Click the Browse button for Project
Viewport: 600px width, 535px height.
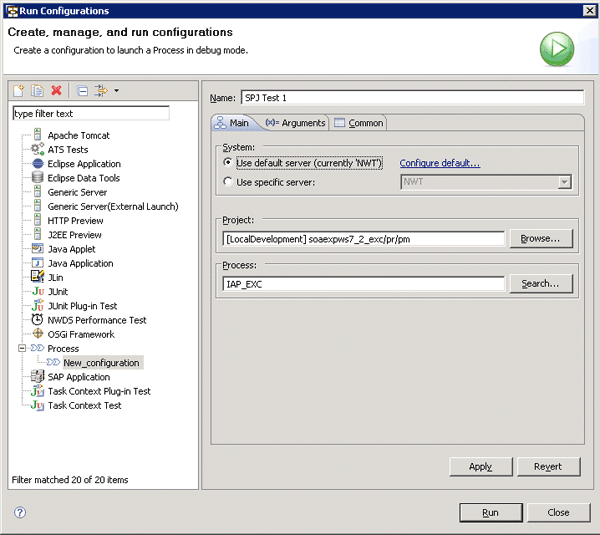[541, 239]
